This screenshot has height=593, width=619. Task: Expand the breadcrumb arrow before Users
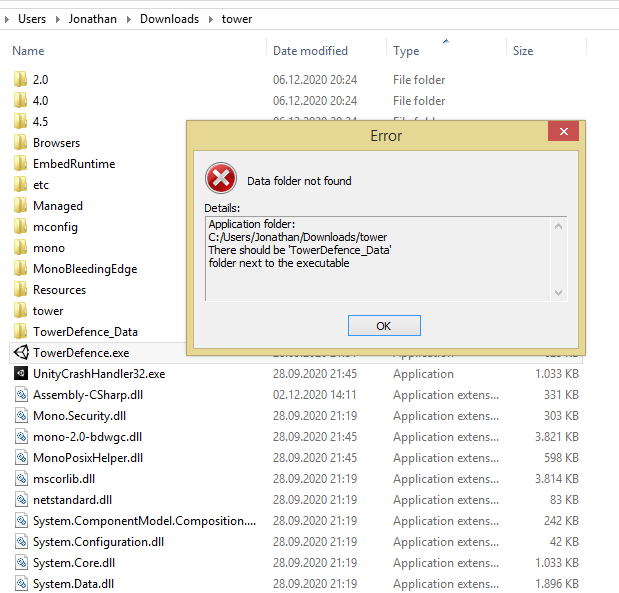tap(8, 18)
